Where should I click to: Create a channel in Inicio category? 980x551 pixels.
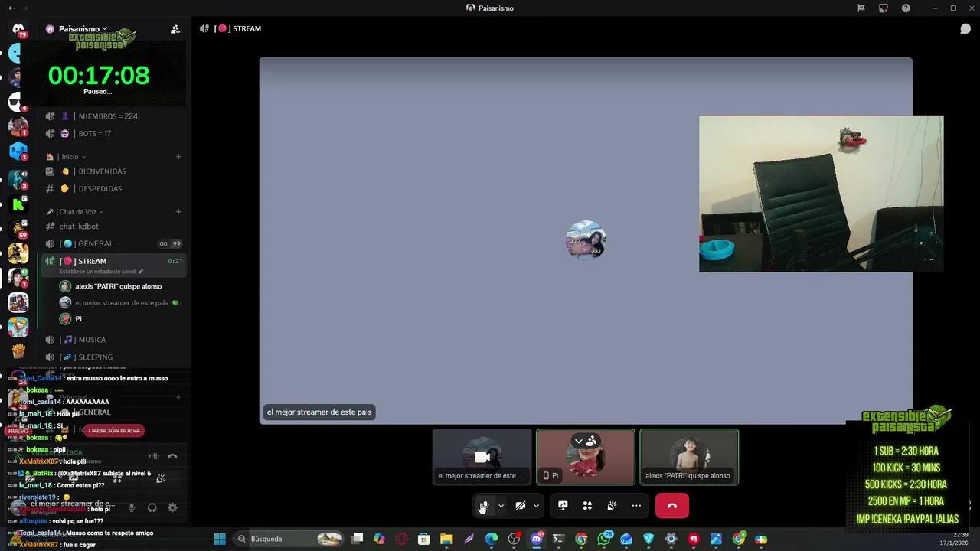click(178, 157)
